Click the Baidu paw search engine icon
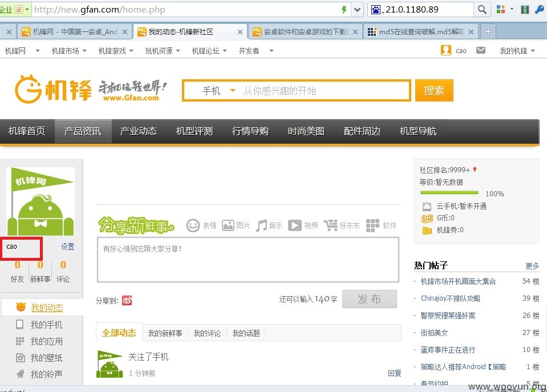 point(376,10)
